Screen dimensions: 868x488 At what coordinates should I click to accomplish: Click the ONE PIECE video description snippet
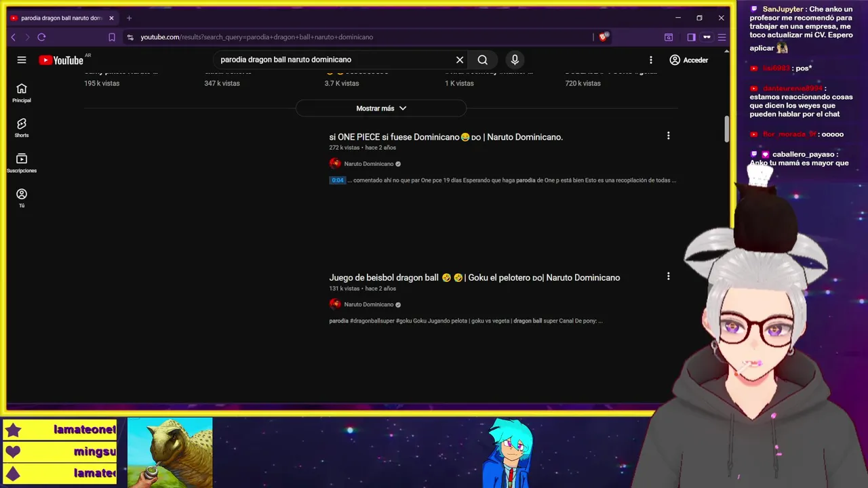pyautogui.click(x=512, y=180)
